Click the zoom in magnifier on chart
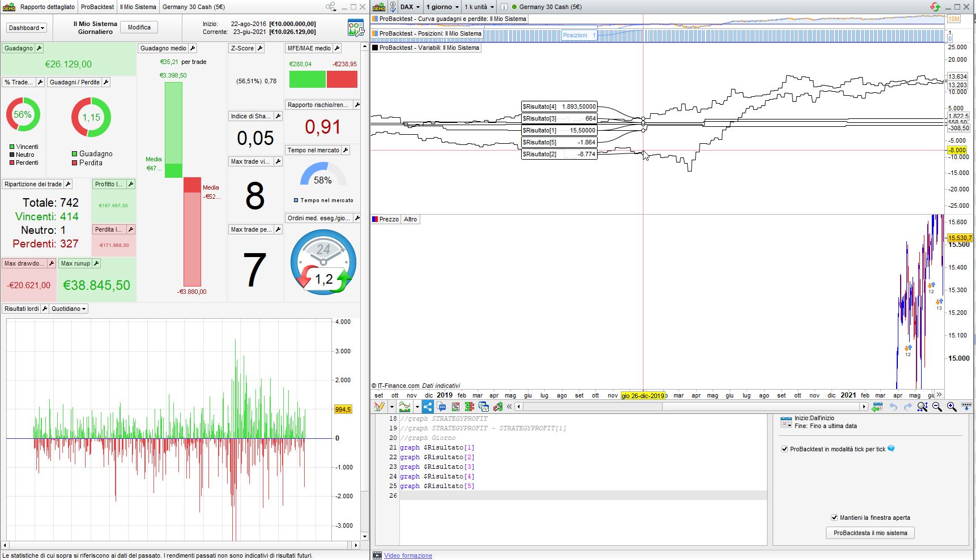The height and width of the screenshot is (560, 976). pos(952,407)
